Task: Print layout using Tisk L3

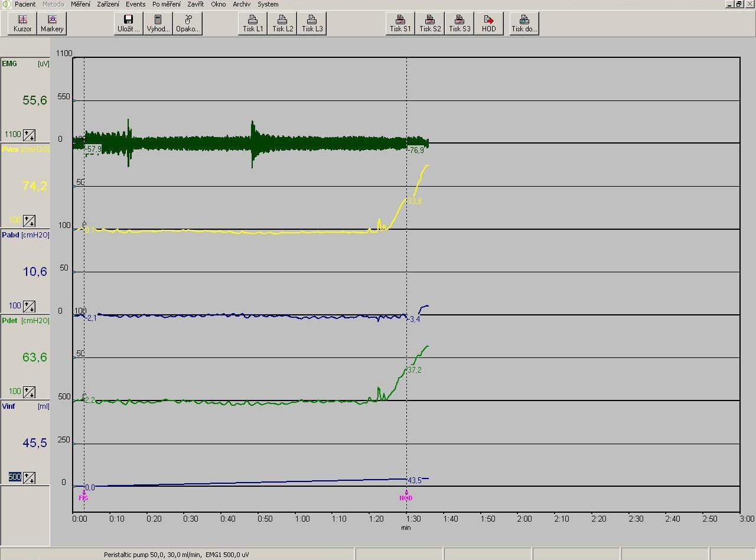Action: coord(312,24)
